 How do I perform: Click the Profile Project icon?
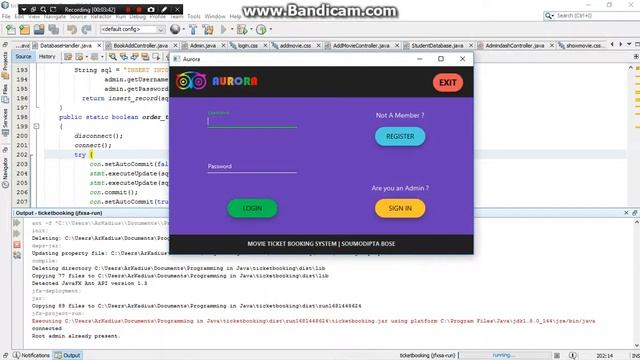click(x=261, y=29)
